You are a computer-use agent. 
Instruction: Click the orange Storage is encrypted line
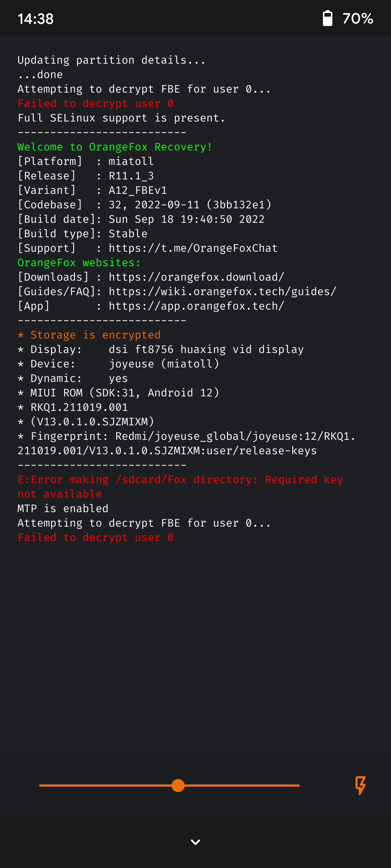coord(89,335)
